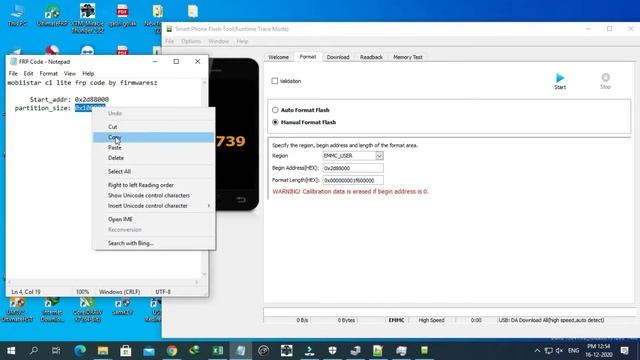
Task: Choose Delete from the context menu
Action: coord(153,158)
